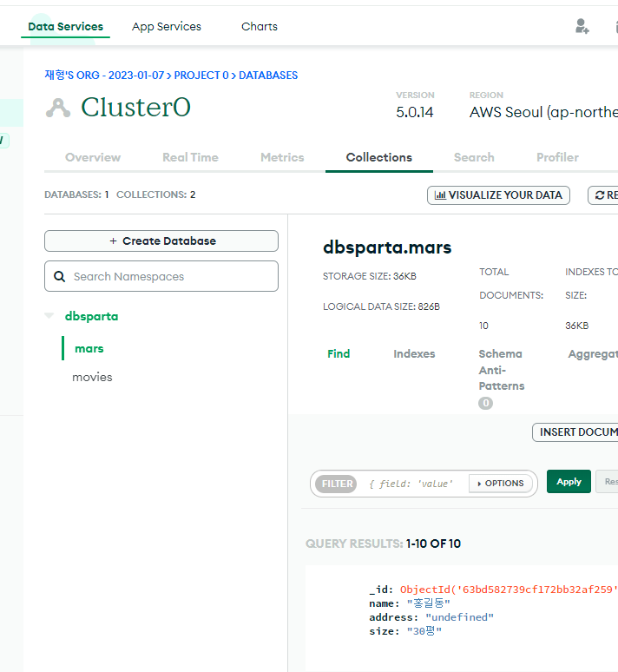618x672 pixels.
Task: Click the invite user icon
Action: click(x=582, y=26)
